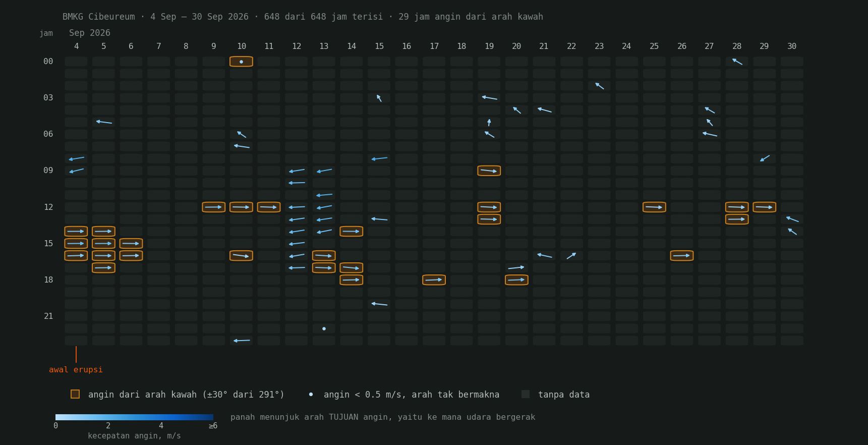Select the boxed crater-wind arrow on day 19 at hour 09

[x=489, y=171]
